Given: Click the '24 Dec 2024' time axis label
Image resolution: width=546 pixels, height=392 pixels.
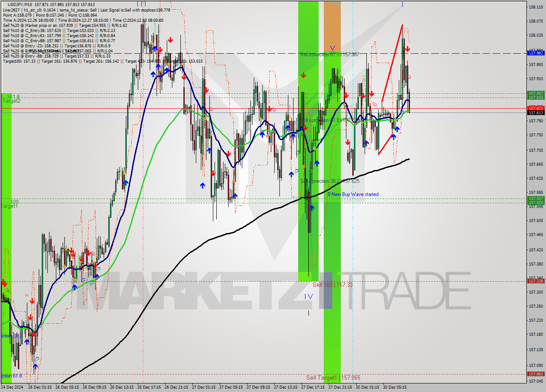Looking at the screenshot, I should point(12,387).
